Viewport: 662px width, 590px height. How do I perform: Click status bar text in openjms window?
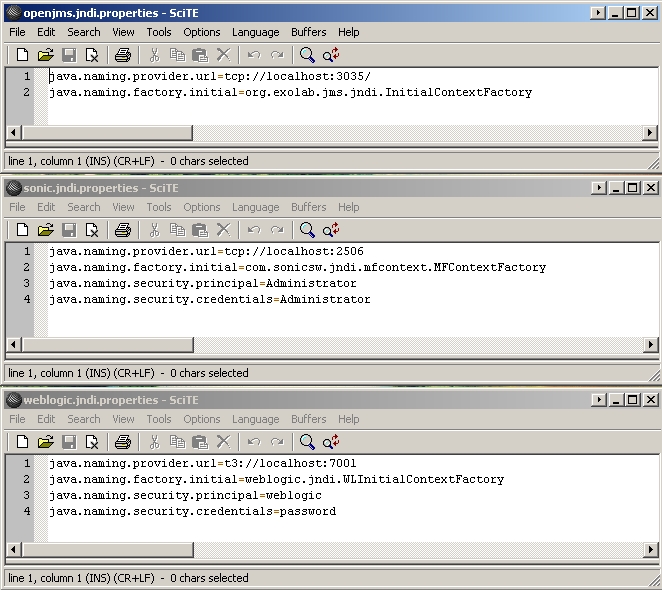(128, 161)
